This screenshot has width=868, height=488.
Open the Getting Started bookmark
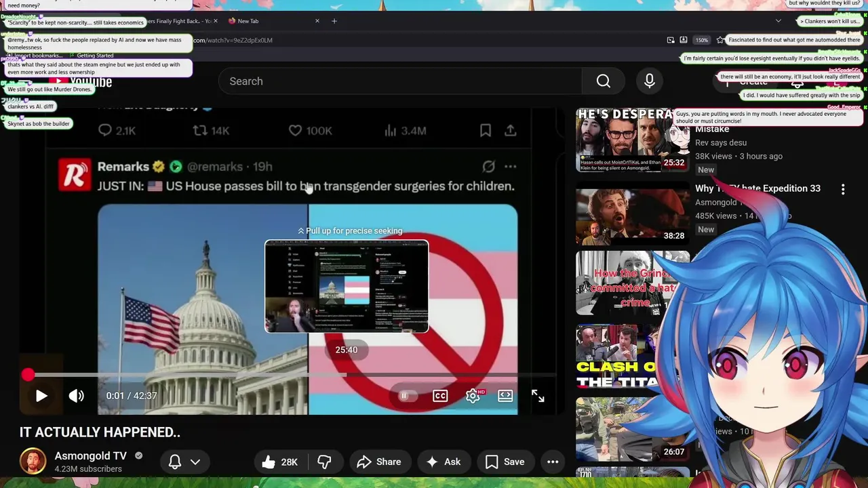click(95, 56)
